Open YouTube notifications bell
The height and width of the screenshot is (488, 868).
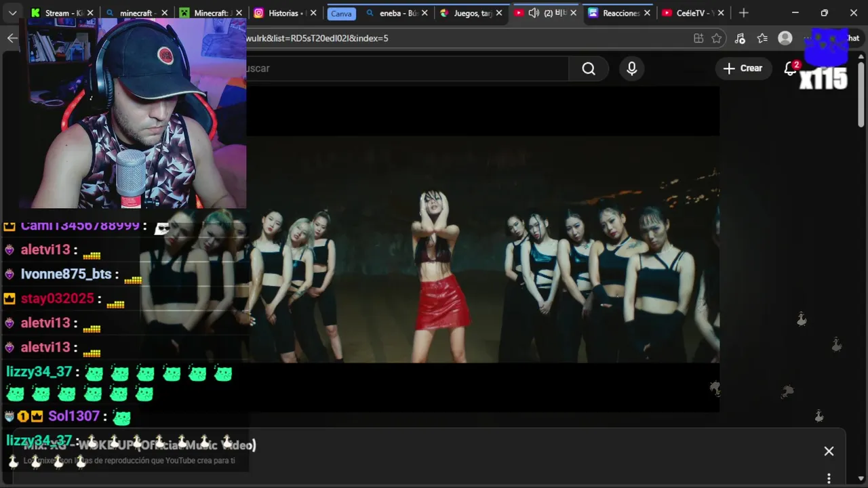(x=791, y=68)
